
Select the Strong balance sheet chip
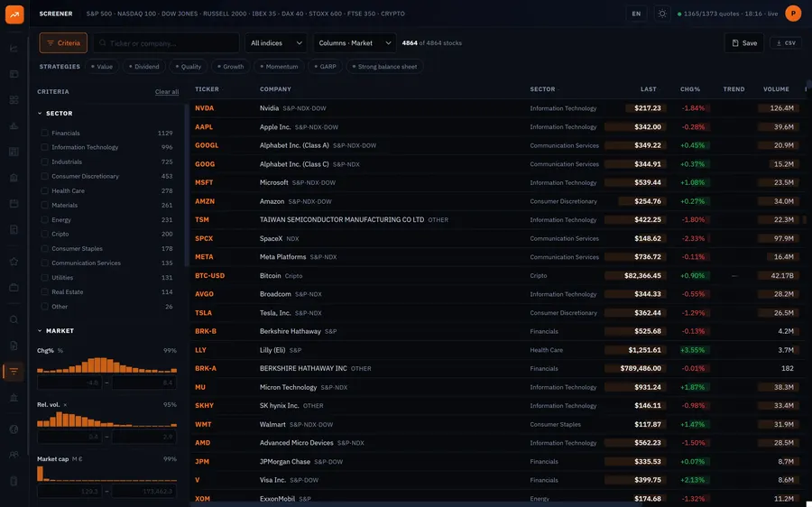pyautogui.click(x=384, y=66)
